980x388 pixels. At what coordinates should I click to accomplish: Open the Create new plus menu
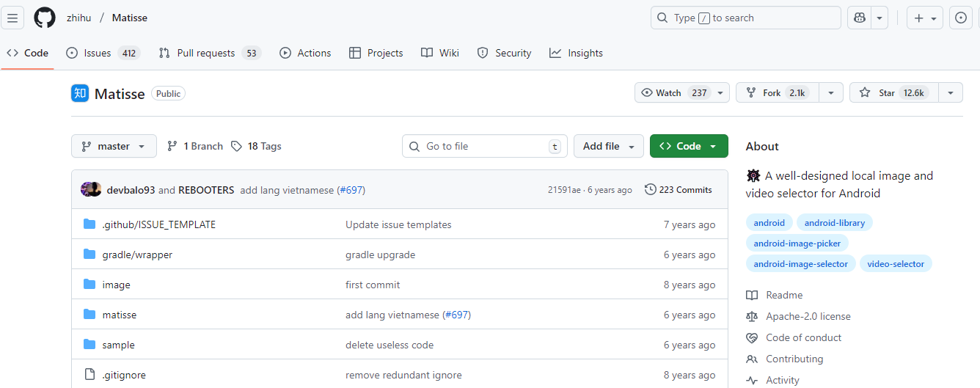pos(925,18)
